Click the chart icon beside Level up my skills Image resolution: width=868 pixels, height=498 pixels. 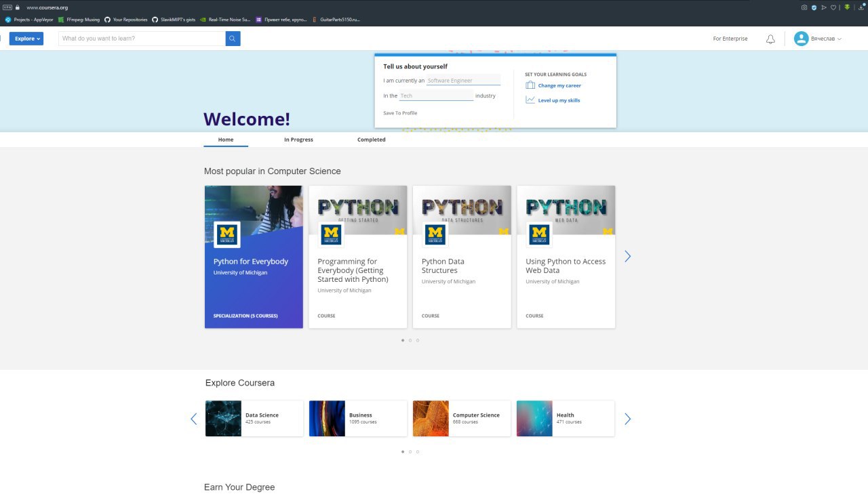(530, 100)
